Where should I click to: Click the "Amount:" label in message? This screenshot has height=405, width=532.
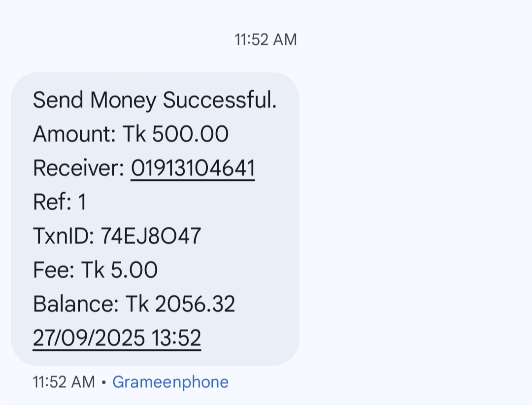pos(74,135)
